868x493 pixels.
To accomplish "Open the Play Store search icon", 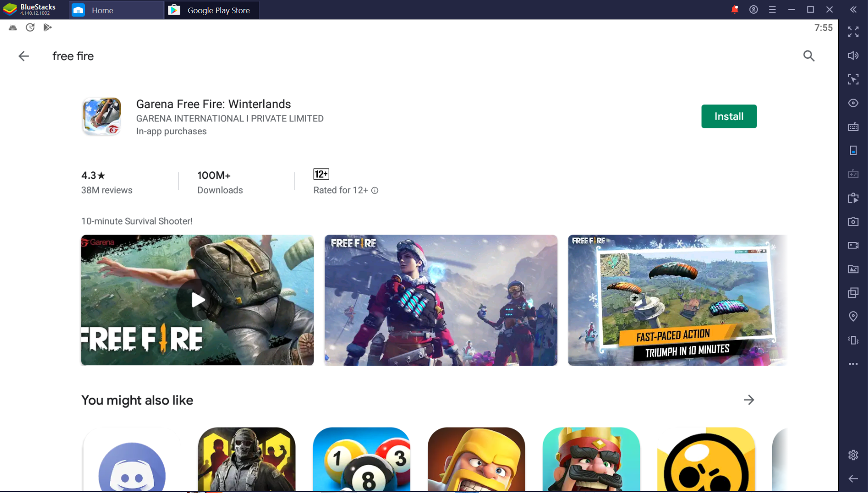I will 809,56.
